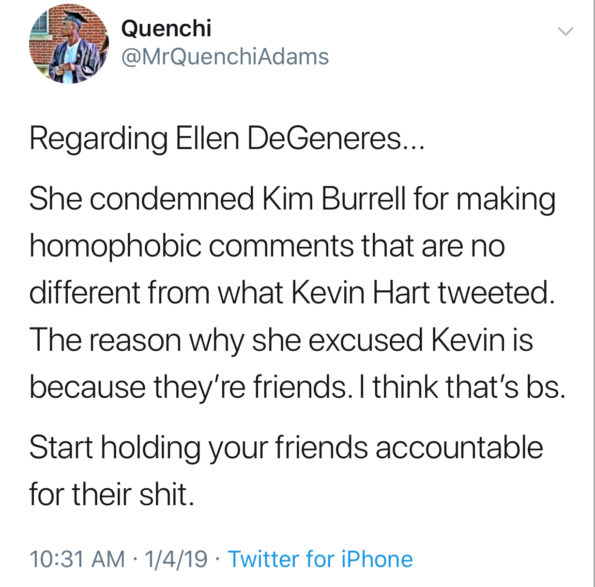Viewport: 595px width, 587px height.
Task: Select the words 'She condemned' in the tweet
Action: click(142, 199)
